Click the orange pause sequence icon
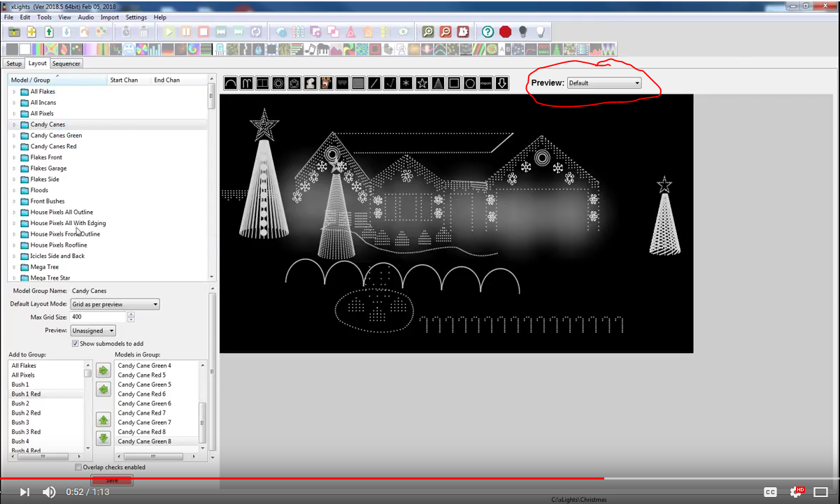 tap(187, 32)
